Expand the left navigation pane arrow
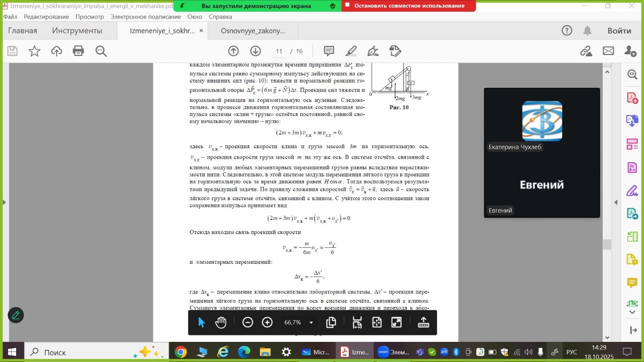Viewport: 644px width, 362px height. tap(4, 202)
